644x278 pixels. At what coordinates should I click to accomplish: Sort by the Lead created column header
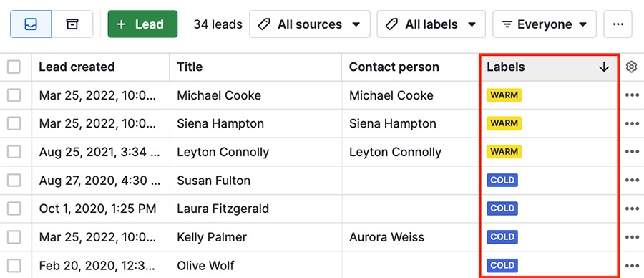[x=77, y=67]
